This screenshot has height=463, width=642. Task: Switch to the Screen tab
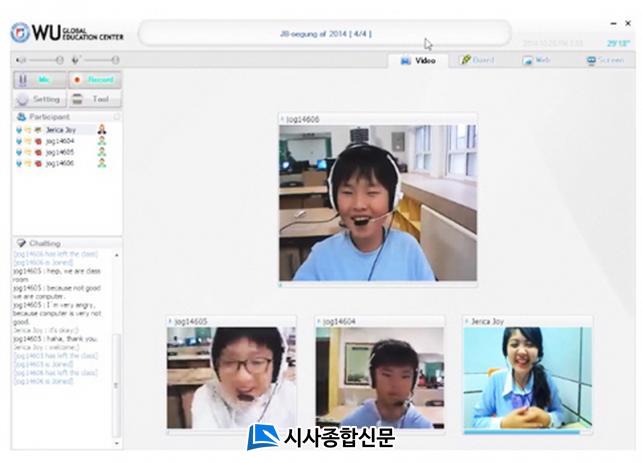604,60
